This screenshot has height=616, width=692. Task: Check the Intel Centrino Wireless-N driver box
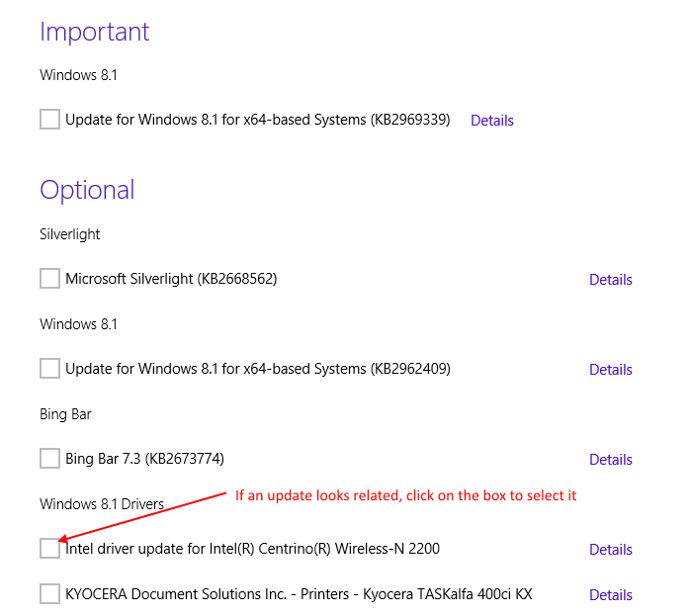49,549
